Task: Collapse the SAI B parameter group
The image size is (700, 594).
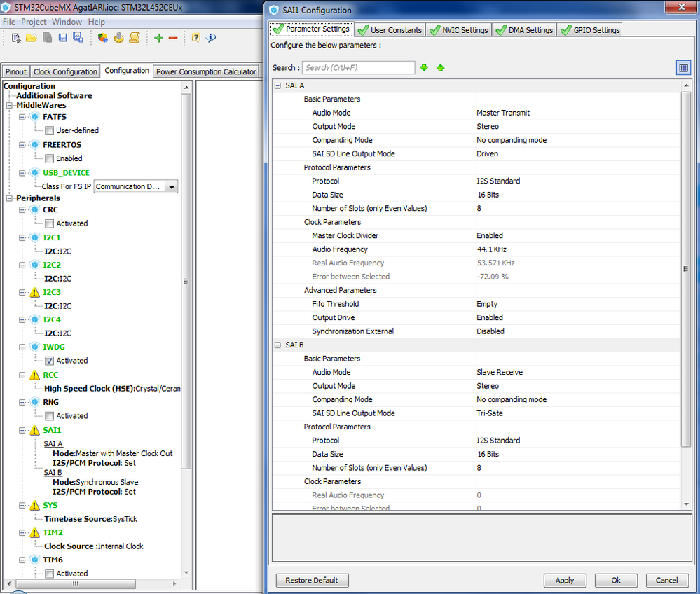Action: tap(277, 345)
